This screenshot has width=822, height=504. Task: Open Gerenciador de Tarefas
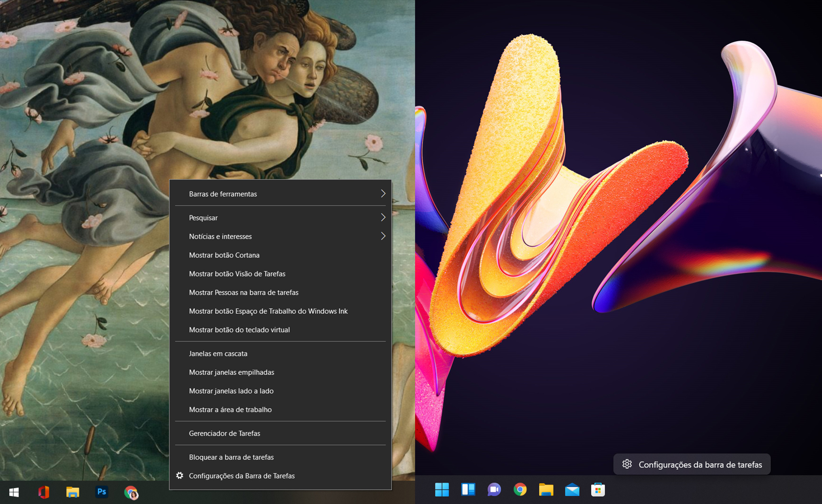click(280, 433)
